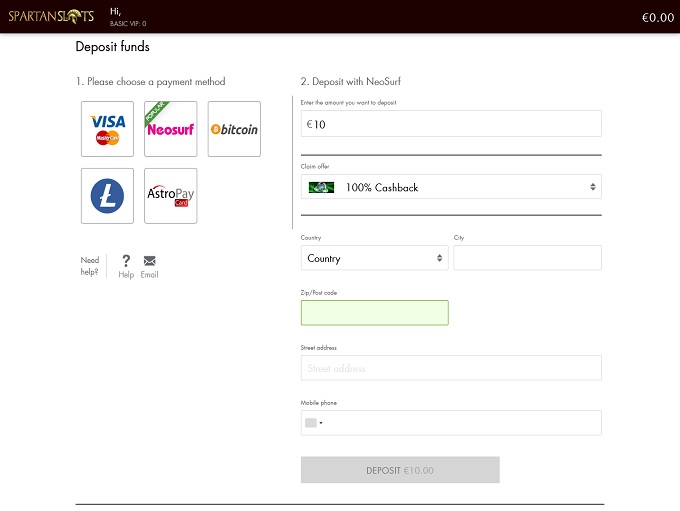Choose the AstroPay Card payment option
The width and height of the screenshot is (680, 511).
coord(170,196)
